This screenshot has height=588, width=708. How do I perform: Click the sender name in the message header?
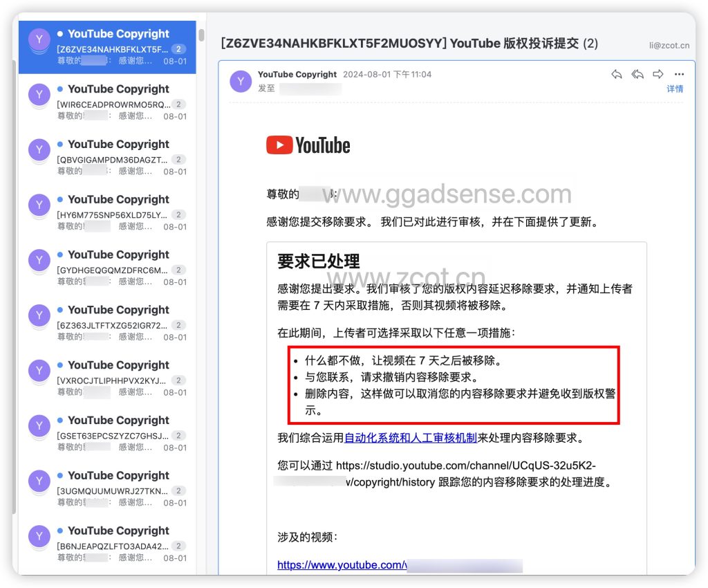pos(297,74)
